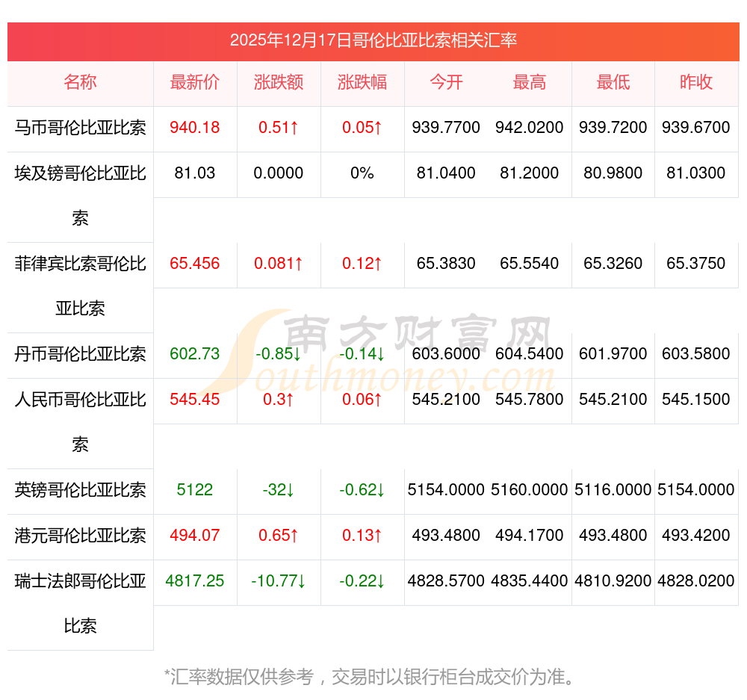Select the 今开 column header
This screenshot has width=747, height=700.
446,82
